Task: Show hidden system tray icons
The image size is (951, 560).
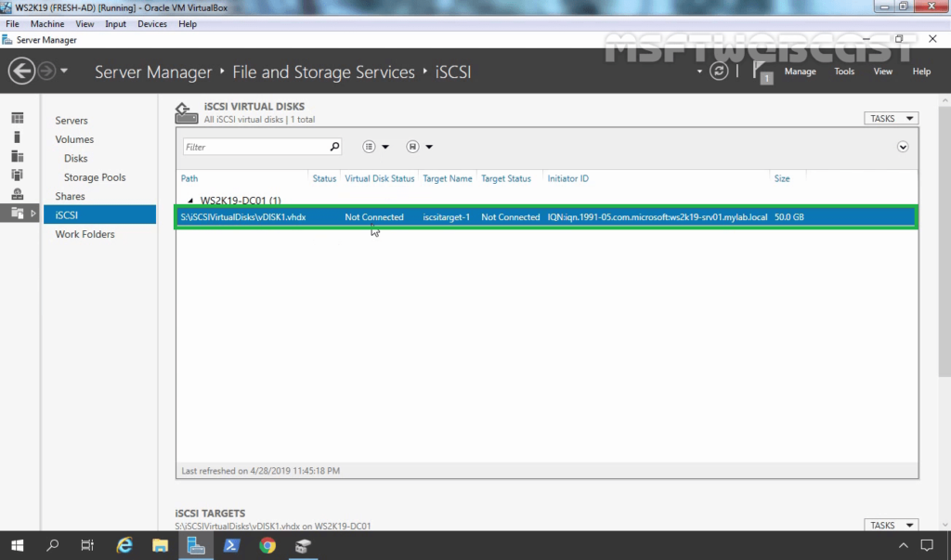Action: (903, 545)
